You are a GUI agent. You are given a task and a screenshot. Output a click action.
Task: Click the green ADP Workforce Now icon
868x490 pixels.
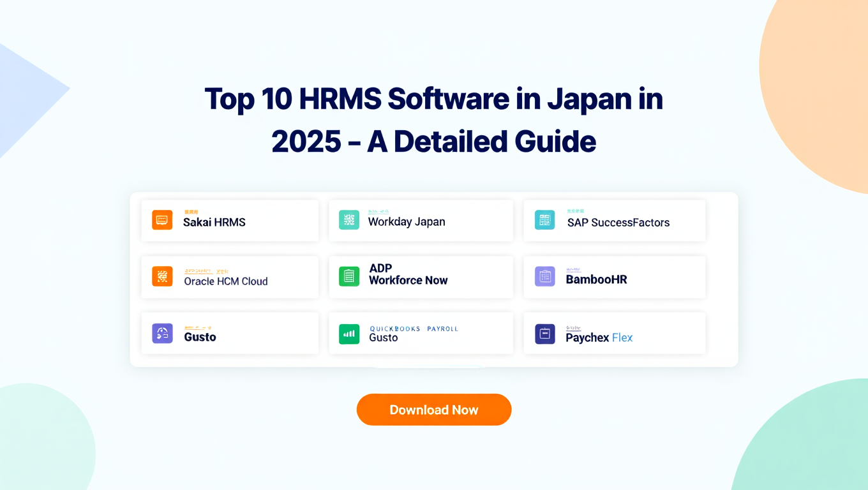coord(349,276)
